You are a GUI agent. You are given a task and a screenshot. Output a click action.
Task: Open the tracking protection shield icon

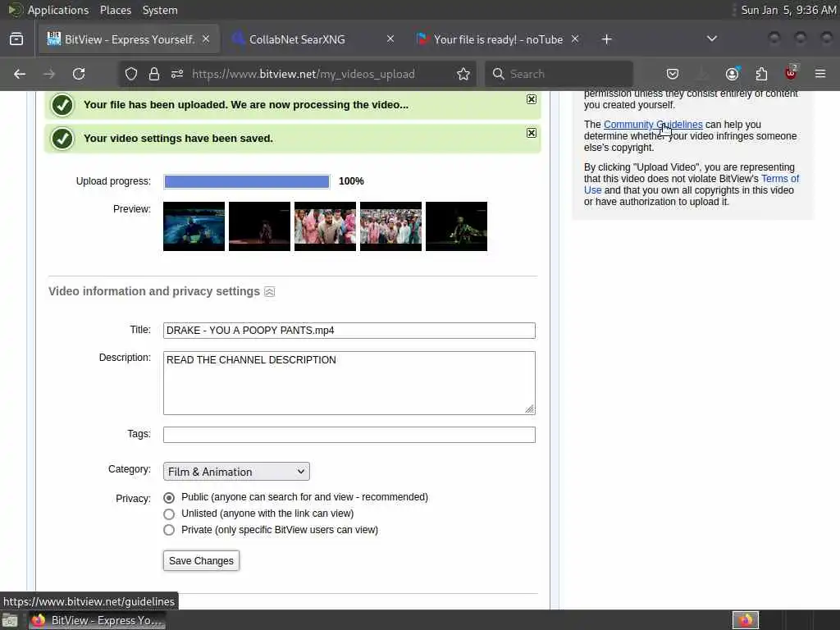131,74
